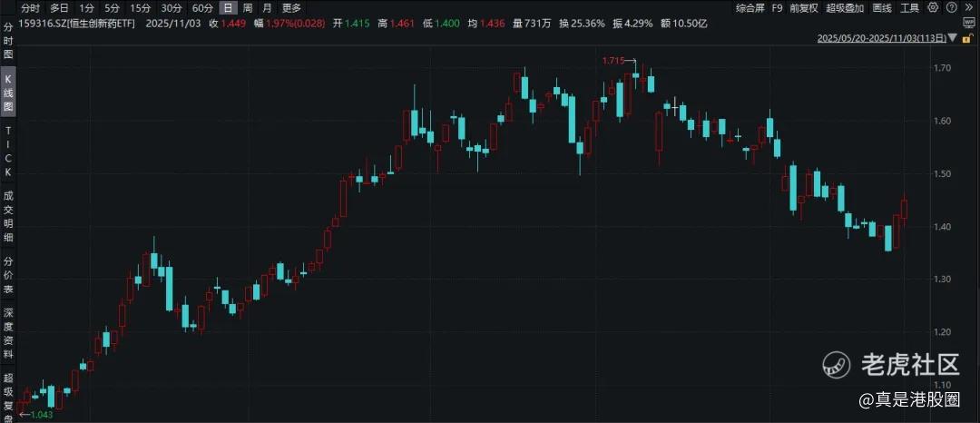Open 分价表 in left sidebar
This screenshot has width=980, height=423.
point(8,275)
